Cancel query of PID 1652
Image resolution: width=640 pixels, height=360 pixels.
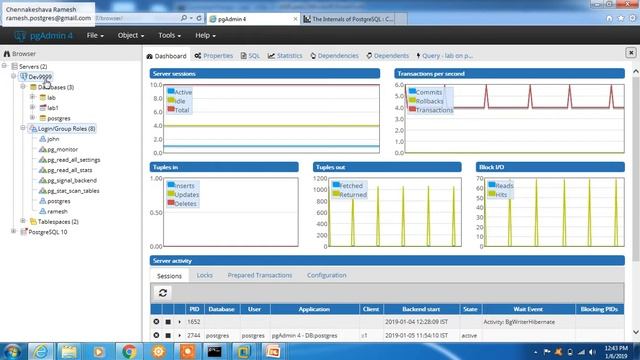(168, 322)
